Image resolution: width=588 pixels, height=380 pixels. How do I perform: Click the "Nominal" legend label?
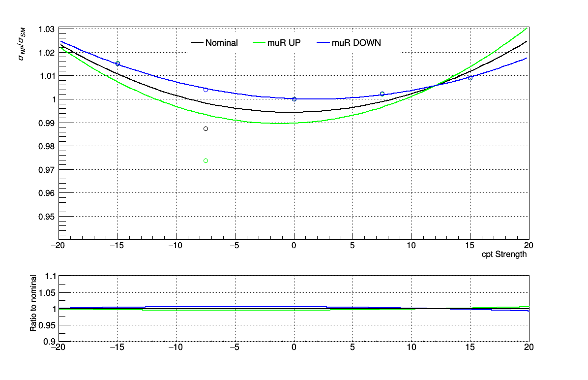click(x=221, y=43)
